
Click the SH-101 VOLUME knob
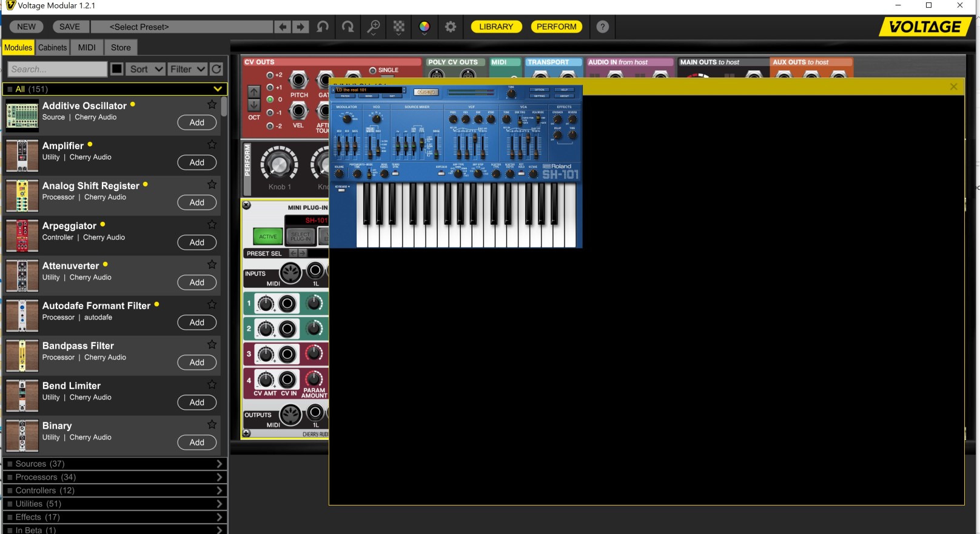pyautogui.click(x=339, y=173)
